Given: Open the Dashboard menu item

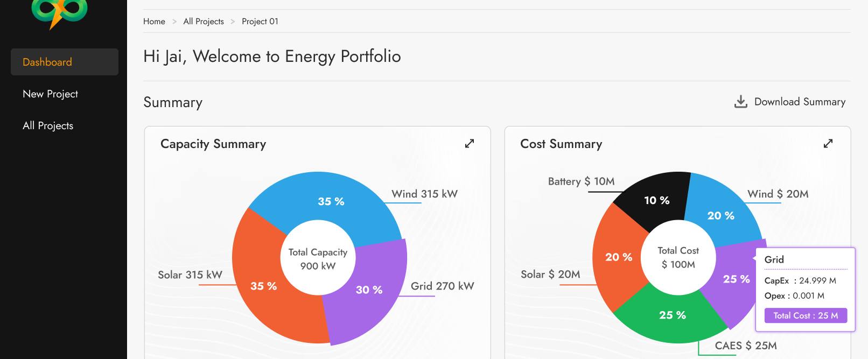Looking at the screenshot, I should pyautogui.click(x=65, y=62).
